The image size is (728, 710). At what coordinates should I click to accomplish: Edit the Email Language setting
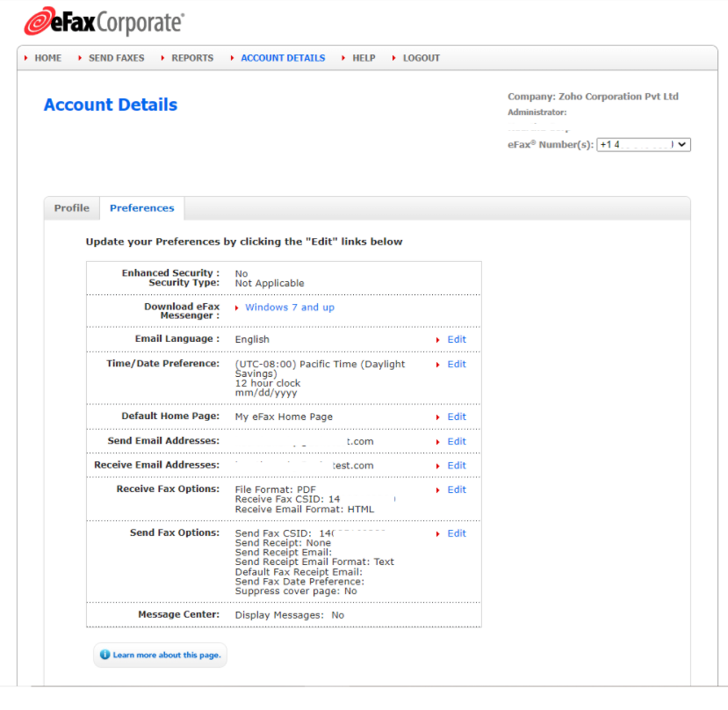pyautogui.click(x=457, y=339)
